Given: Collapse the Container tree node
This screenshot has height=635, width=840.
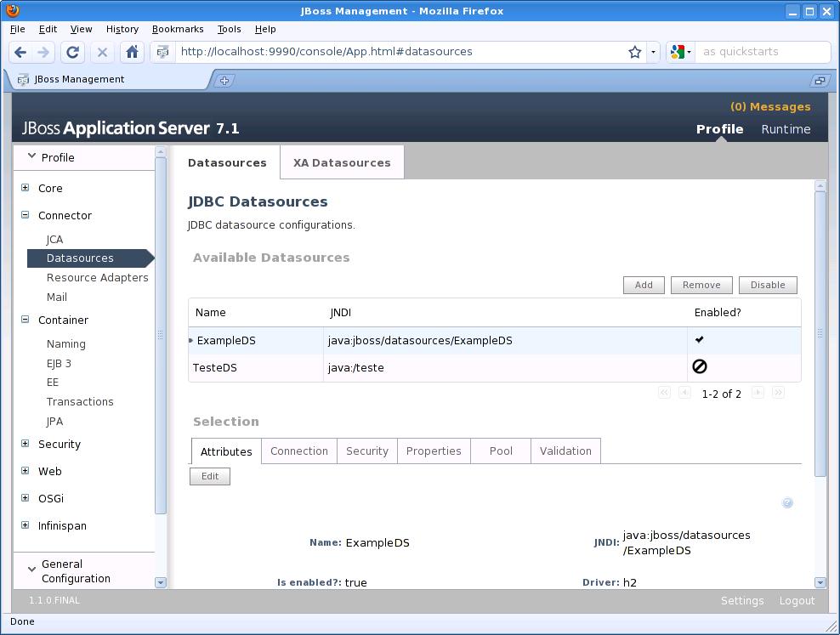Looking at the screenshot, I should click(x=26, y=319).
